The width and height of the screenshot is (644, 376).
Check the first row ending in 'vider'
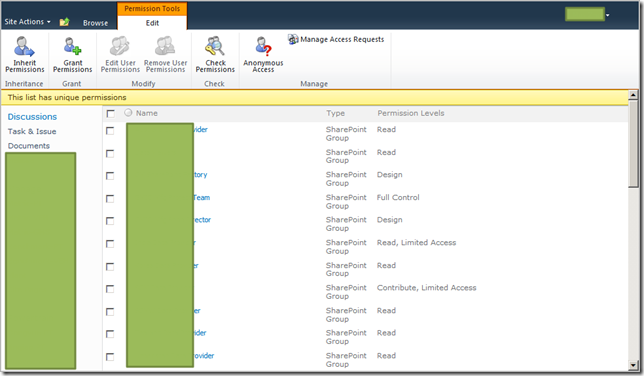pyautogui.click(x=110, y=131)
